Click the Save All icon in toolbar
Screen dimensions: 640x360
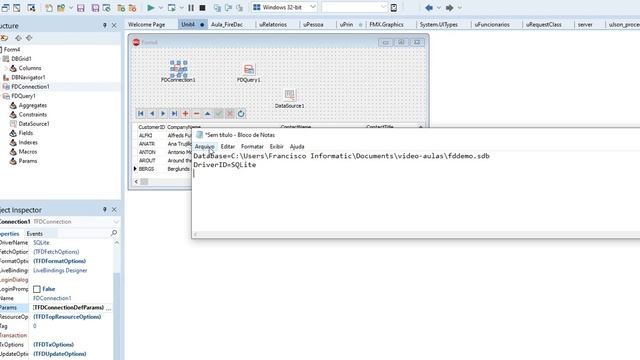coord(96,8)
